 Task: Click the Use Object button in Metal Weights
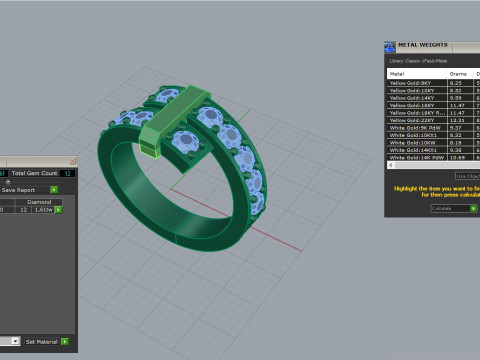(468, 176)
